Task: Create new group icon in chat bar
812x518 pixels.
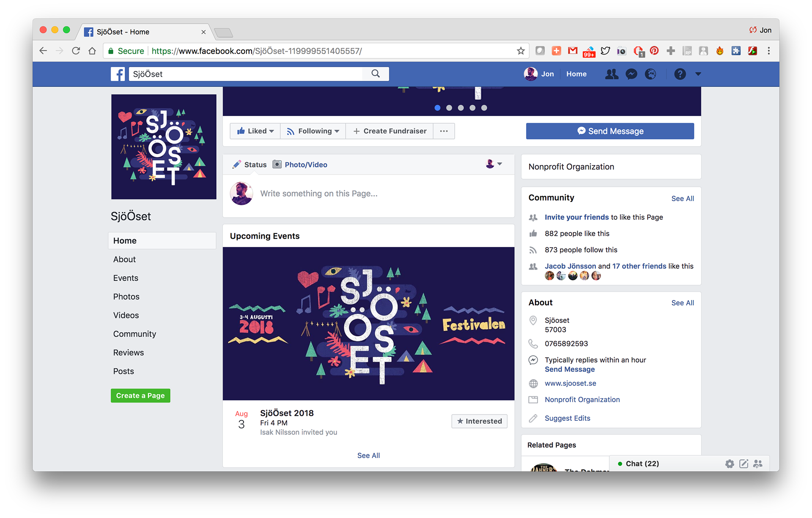Action: pyautogui.click(x=758, y=463)
